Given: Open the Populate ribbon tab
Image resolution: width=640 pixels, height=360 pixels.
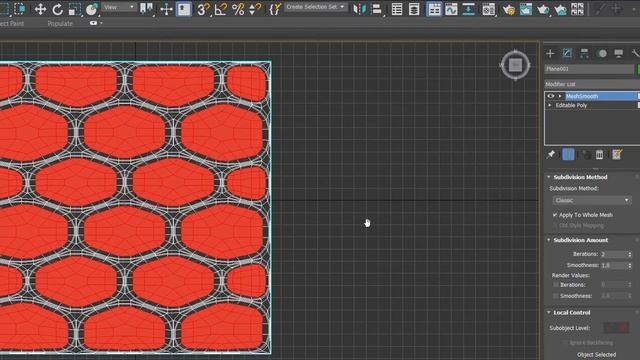Looking at the screenshot, I should (60, 24).
